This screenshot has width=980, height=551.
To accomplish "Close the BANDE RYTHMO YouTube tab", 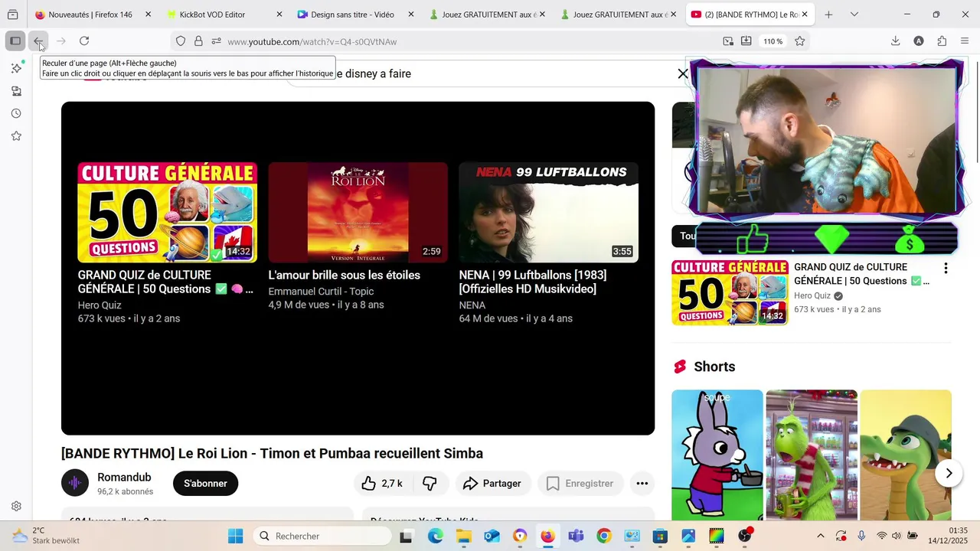I will click(x=805, y=15).
